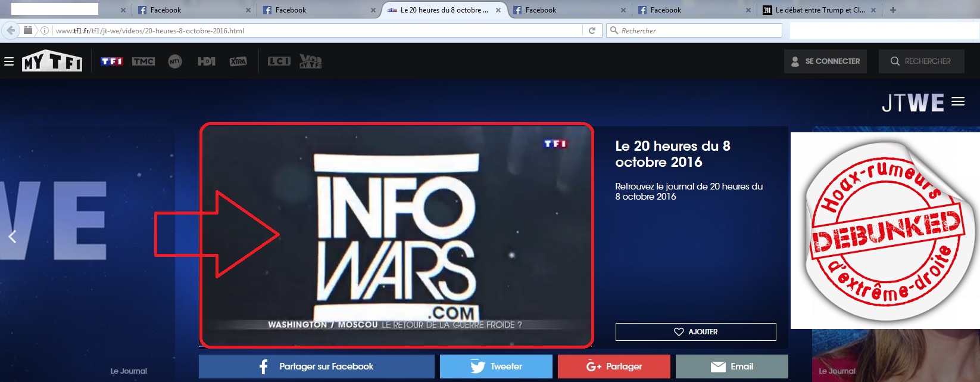Share via the Google+ Partager button

(614, 367)
